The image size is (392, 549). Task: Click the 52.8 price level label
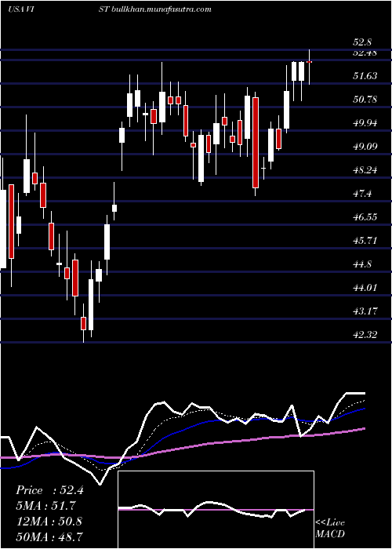(361, 42)
